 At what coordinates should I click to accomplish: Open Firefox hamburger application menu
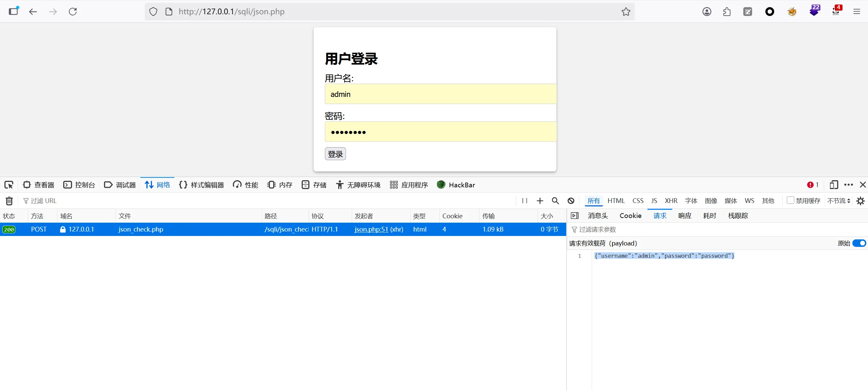(857, 12)
